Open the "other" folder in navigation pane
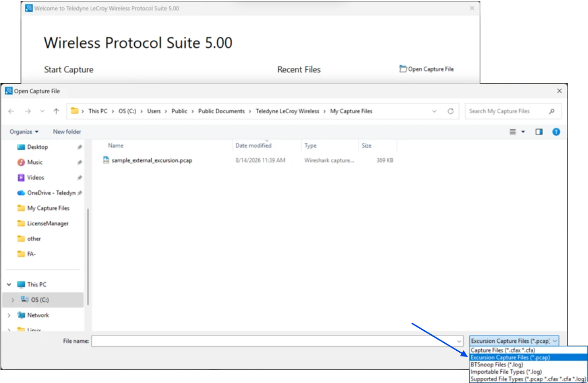 pyautogui.click(x=34, y=238)
